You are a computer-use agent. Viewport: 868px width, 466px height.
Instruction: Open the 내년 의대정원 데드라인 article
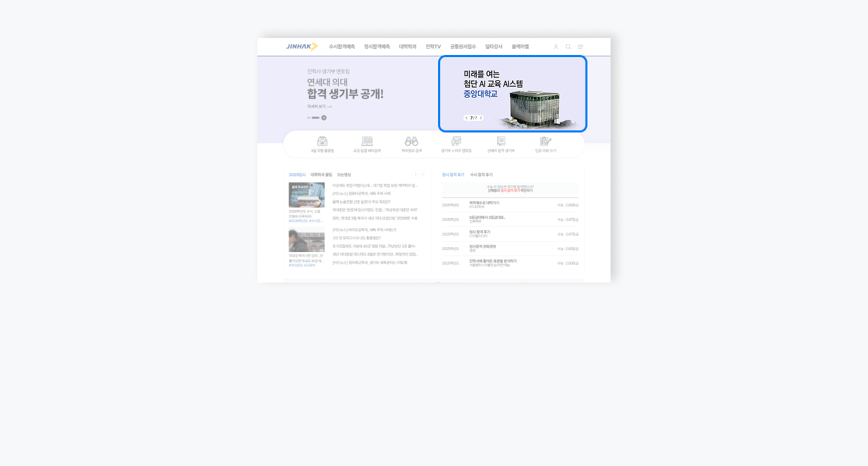pyautogui.click(x=375, y=254)
